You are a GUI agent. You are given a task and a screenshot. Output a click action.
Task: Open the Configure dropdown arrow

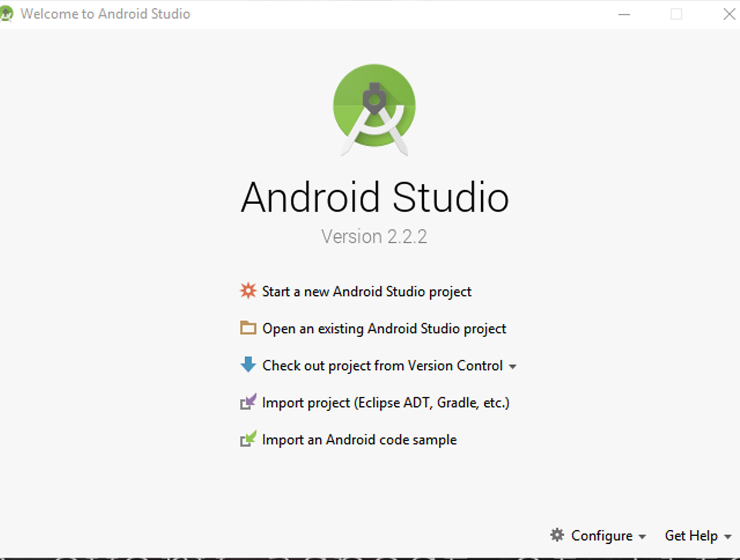tap(642, 537)
